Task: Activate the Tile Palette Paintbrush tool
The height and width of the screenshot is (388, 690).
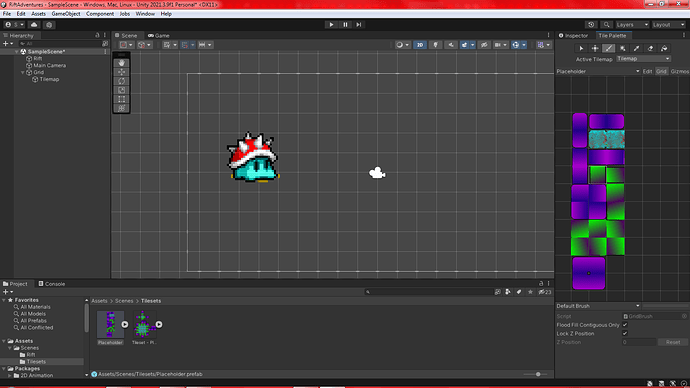Action: point(609,48)
